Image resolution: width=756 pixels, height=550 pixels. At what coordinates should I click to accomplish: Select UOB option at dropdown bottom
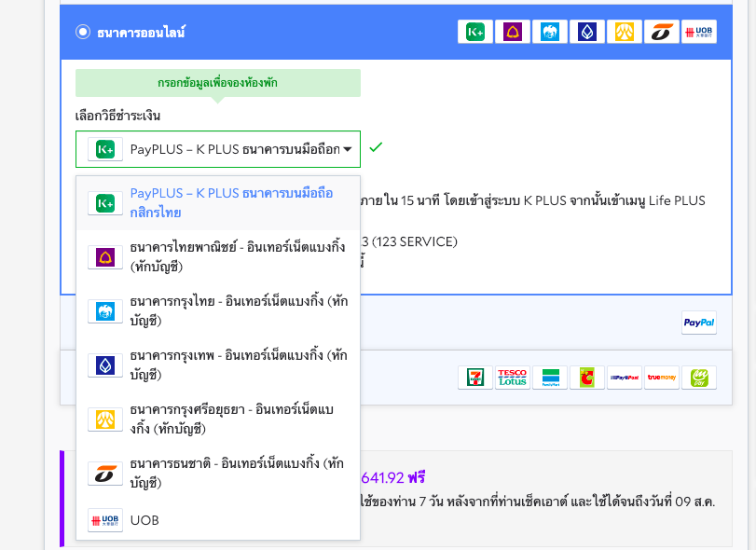(x=217, y=520)
